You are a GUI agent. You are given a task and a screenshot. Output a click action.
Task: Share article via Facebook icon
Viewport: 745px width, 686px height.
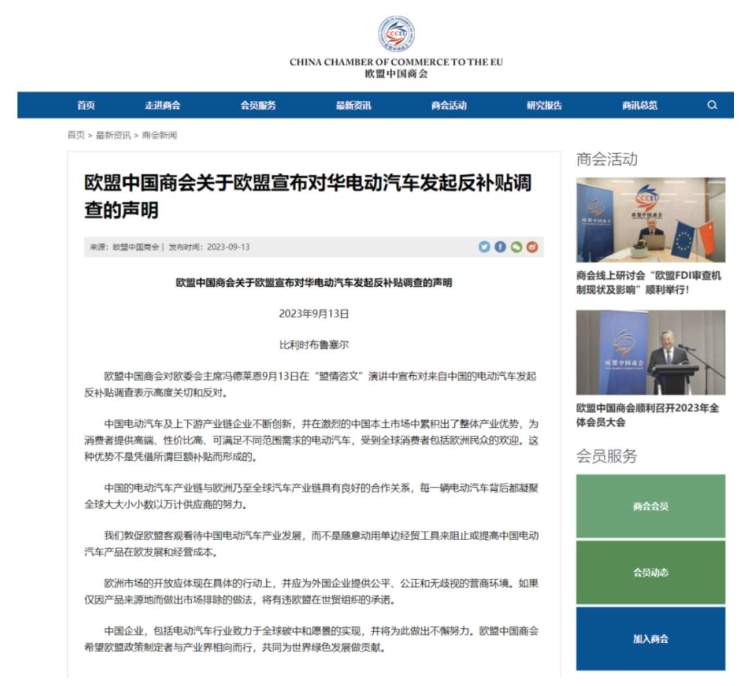[x=500, y=247]
